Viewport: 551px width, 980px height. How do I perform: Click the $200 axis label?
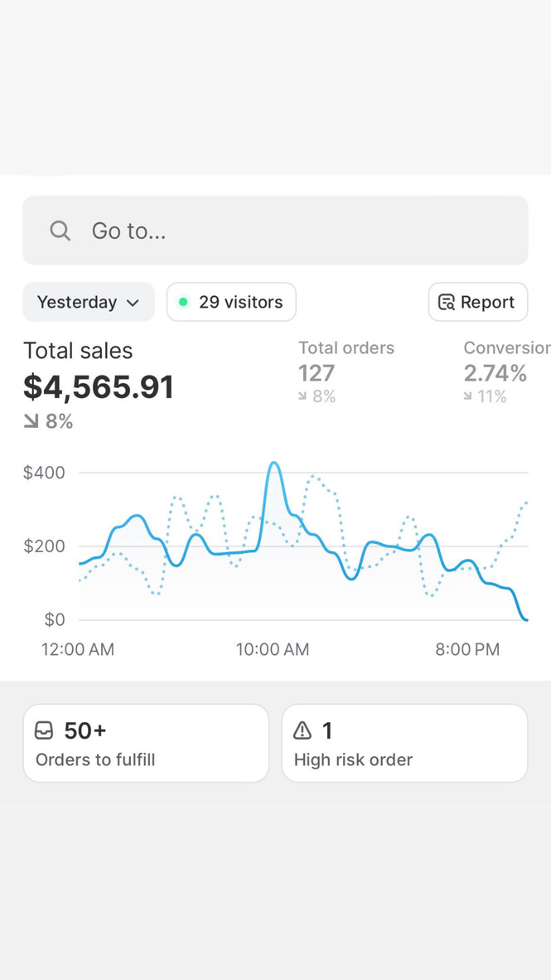[45, 546]
